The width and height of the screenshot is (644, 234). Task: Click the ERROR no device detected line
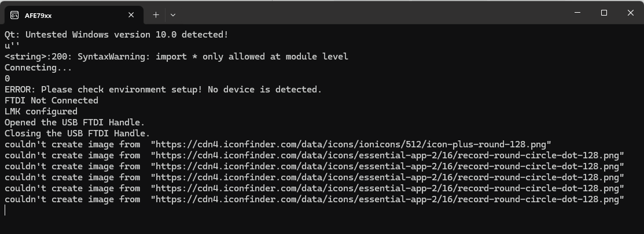click(x=163, y=90)
